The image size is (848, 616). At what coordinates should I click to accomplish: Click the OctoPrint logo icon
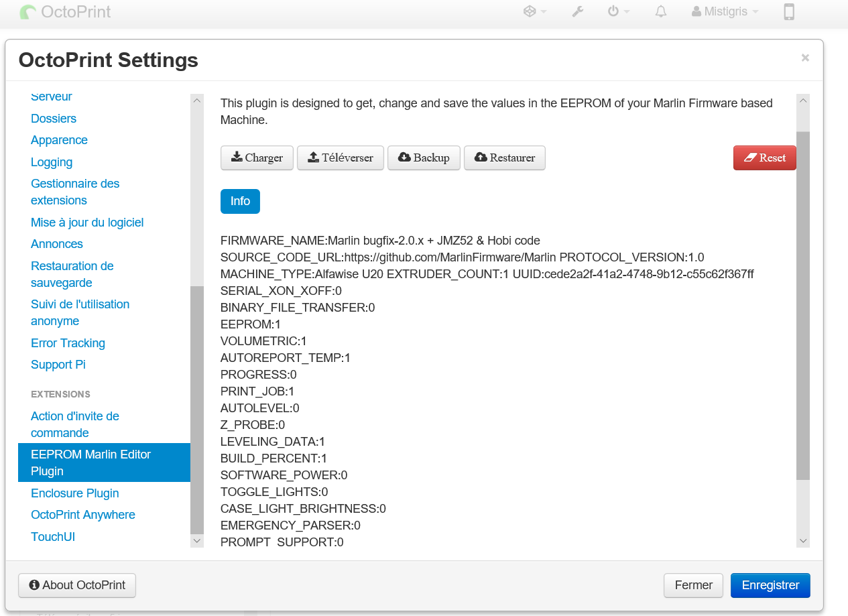[x=28, y=12]
